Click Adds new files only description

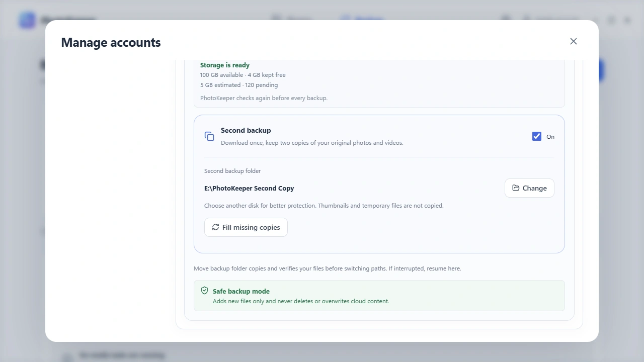click(301, 301)
